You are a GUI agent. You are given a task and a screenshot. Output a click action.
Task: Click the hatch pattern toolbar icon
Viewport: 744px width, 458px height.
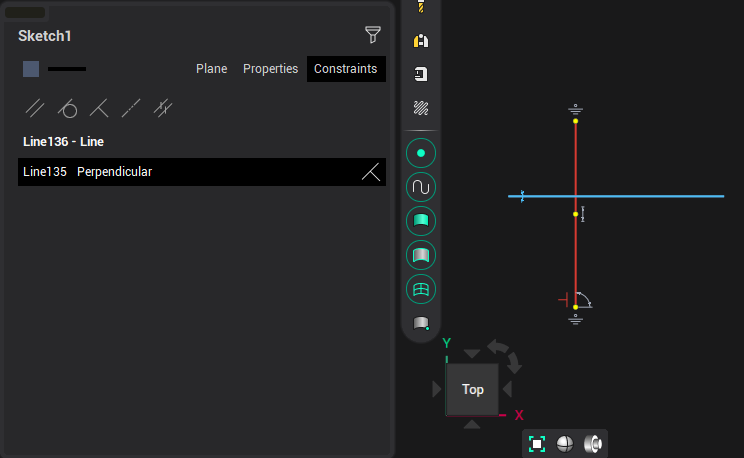[421, 108]
